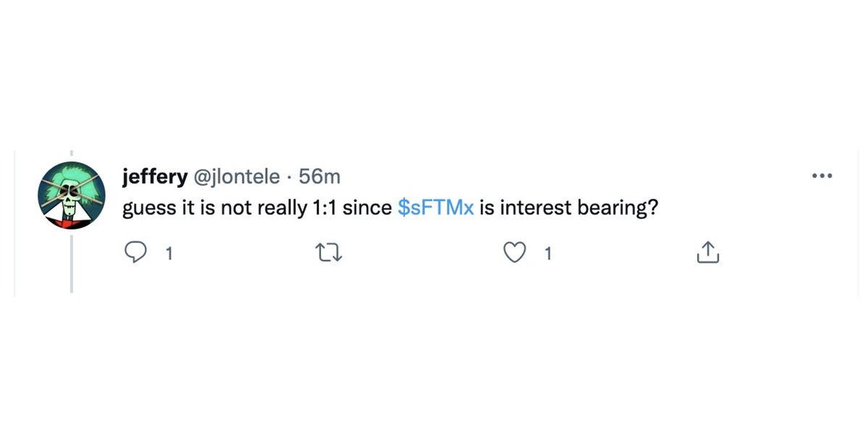Open jeffery's skull profile avatar
This screenshot has height=443, width=868.
[x=72, y=195]
